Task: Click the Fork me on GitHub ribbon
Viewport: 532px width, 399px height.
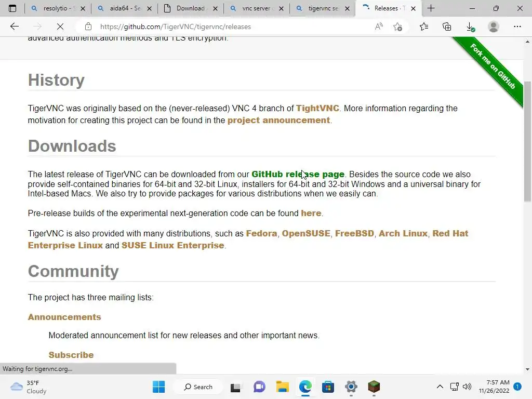Action: 493,66
